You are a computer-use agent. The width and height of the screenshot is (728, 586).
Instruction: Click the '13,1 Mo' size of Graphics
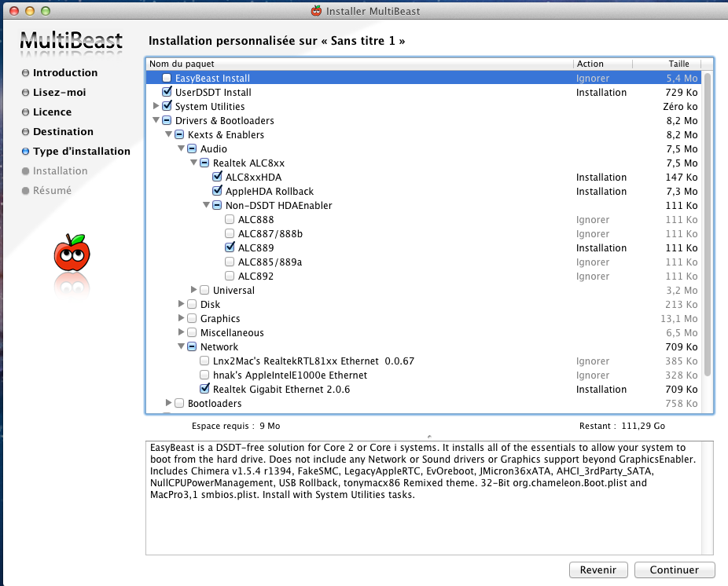click(679, 319)
